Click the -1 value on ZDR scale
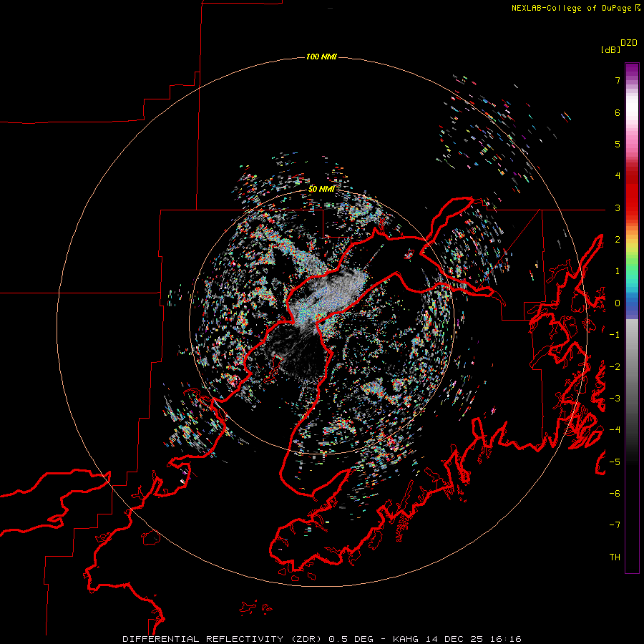Image resolution: width=644 pixels, height=644 pixels. (615, 335)
